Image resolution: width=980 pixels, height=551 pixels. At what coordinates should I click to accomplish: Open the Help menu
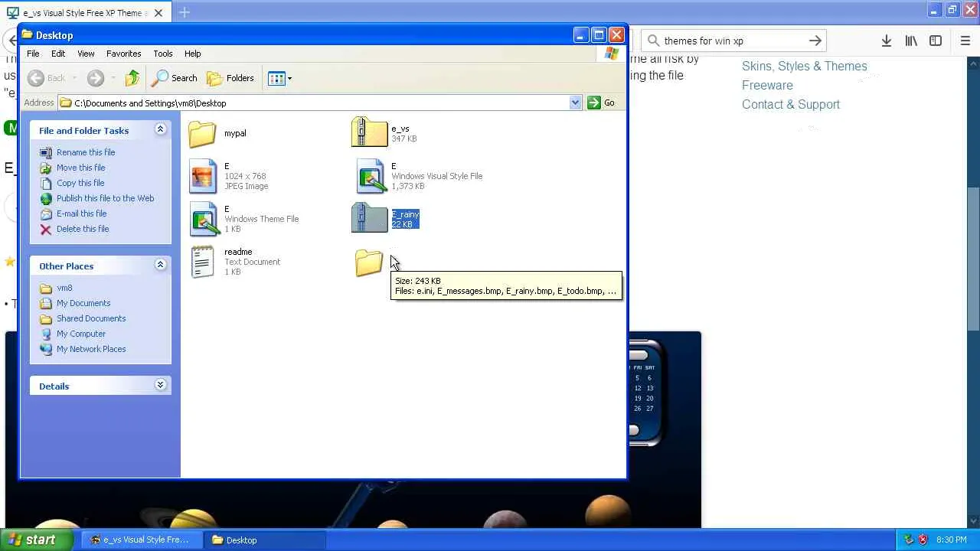click(193, 54)
